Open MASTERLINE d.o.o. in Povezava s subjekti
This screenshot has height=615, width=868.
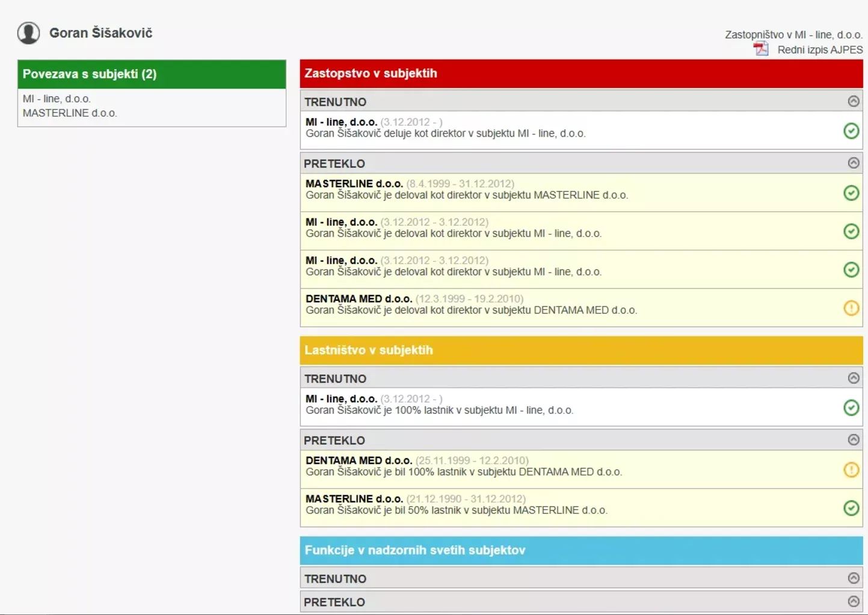[70, 113]
